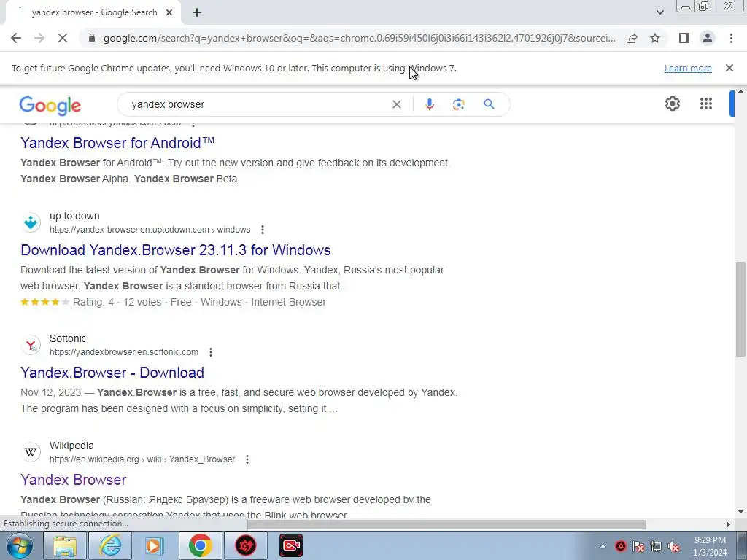
Task: Toggle the Chrome side panel icon
Action: coord(684,38)
